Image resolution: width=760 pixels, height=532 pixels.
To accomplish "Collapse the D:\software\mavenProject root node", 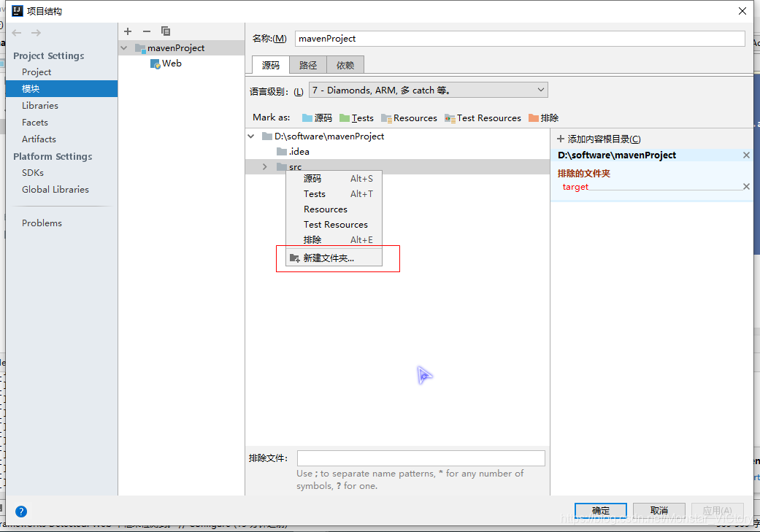I will [x=251, y=136].
